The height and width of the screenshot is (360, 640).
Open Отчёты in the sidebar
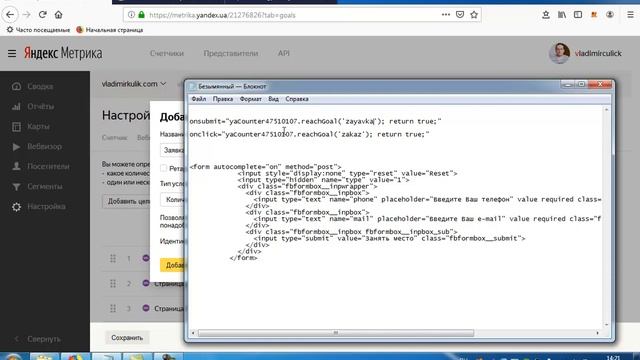[x=40, y=107]
